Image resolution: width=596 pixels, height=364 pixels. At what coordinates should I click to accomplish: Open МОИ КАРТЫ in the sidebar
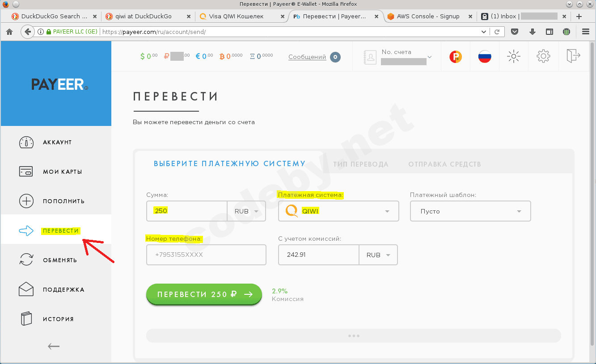[x=63, y=172]
